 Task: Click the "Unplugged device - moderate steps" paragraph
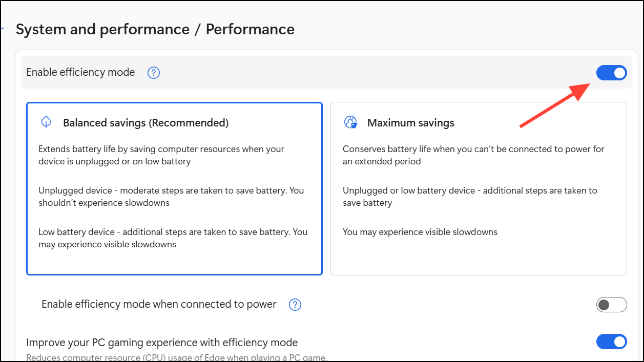(x=171, y=197)
